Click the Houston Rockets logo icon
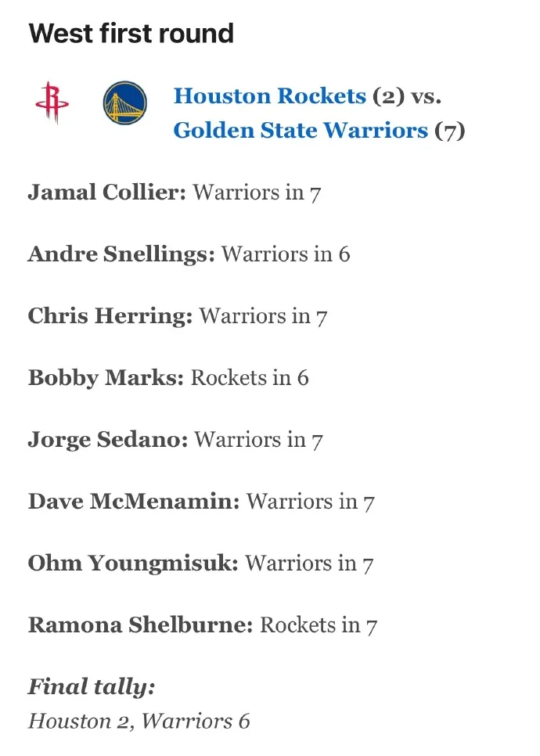 click(x=52, y=103)
